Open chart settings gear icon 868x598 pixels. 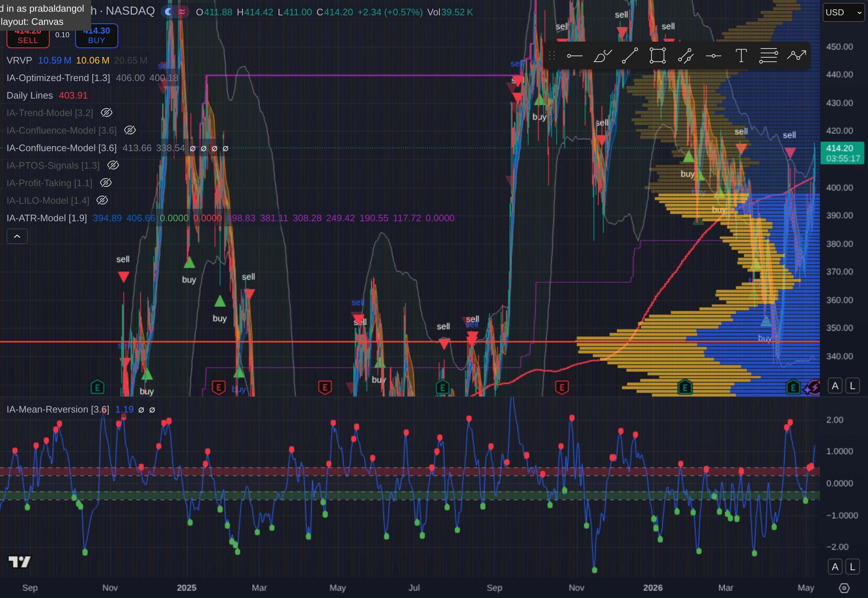(x=844, y=588)
